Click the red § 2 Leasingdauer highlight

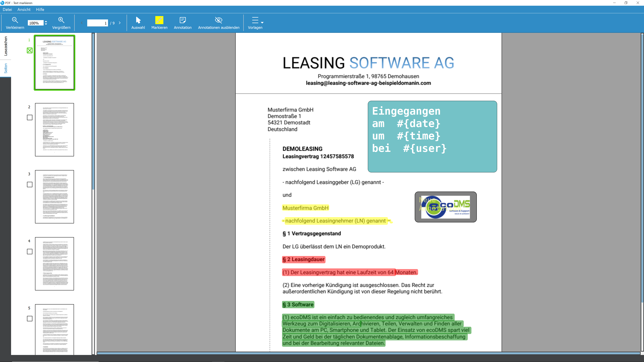coord(304,260)
